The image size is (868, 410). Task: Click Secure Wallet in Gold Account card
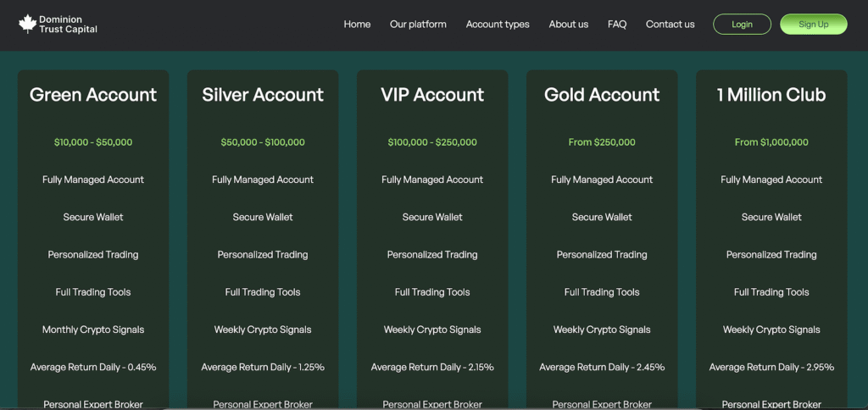click(602, 217)
